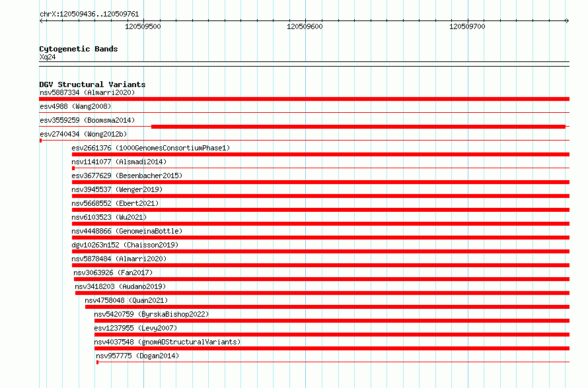588x388 pixels.
Task: Click the small red block under esv2740434
Action: point(40,141)
